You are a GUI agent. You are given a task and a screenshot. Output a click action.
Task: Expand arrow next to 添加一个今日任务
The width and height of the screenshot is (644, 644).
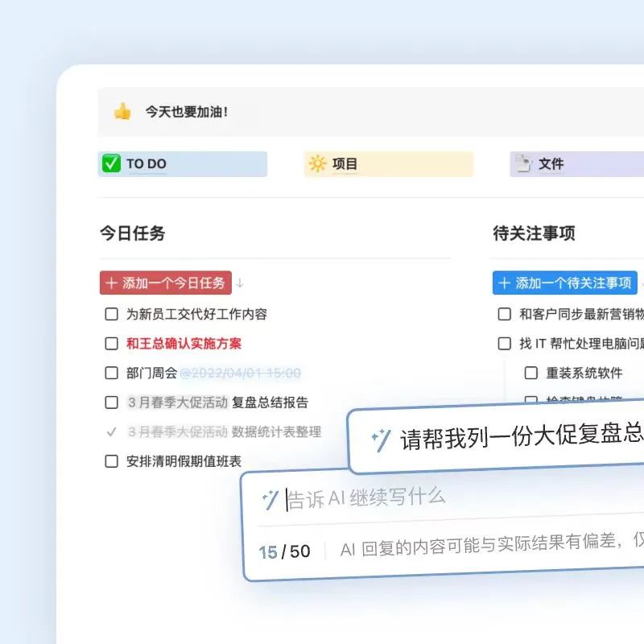(240, 283)
